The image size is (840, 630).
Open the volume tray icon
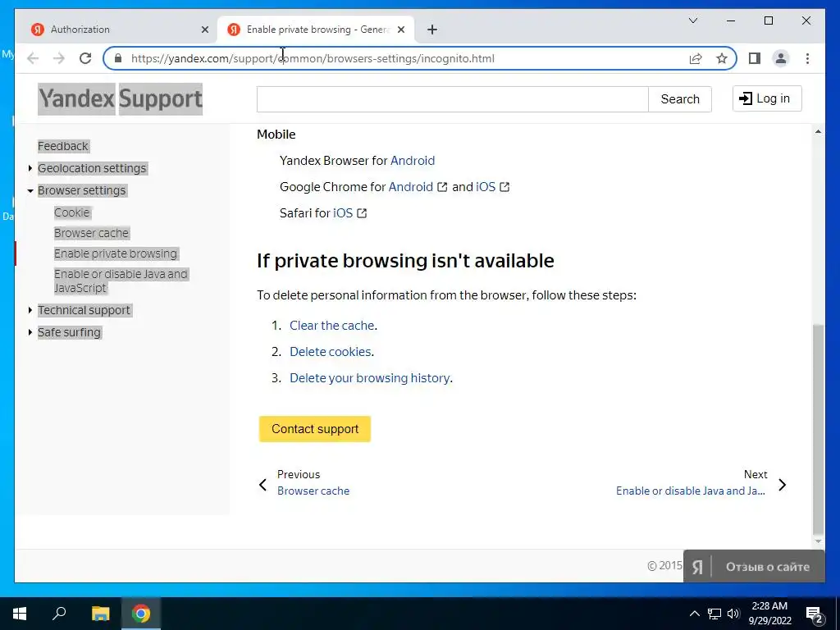pos(733,614)
